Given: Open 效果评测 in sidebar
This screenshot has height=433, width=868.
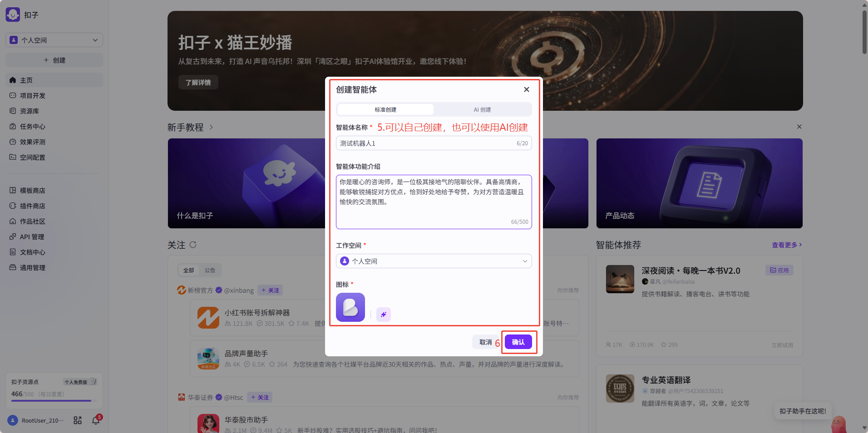Looking at the screenshot, I should tap(54, 142).
